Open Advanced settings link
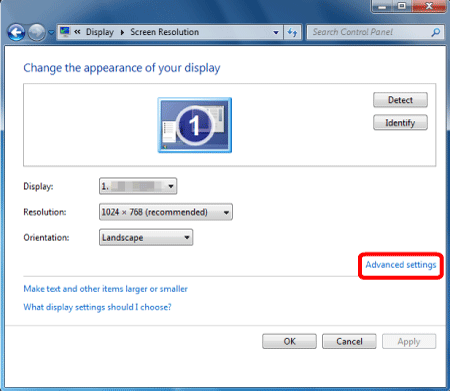Screen dimensions: 450x391 pyautogui.click(x=401, y=265)
